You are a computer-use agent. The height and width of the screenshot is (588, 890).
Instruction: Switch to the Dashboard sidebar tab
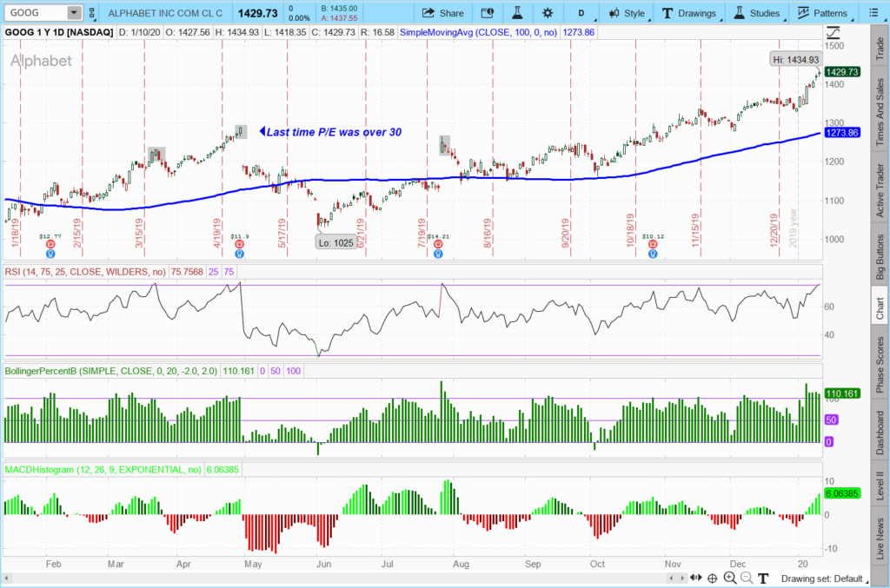880,433
